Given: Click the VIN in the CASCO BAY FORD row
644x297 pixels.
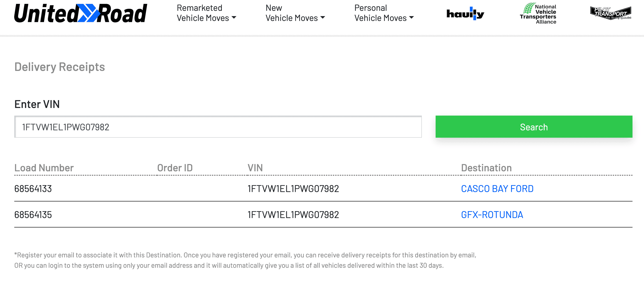Looking at the screenshot, I should (293, 189).
